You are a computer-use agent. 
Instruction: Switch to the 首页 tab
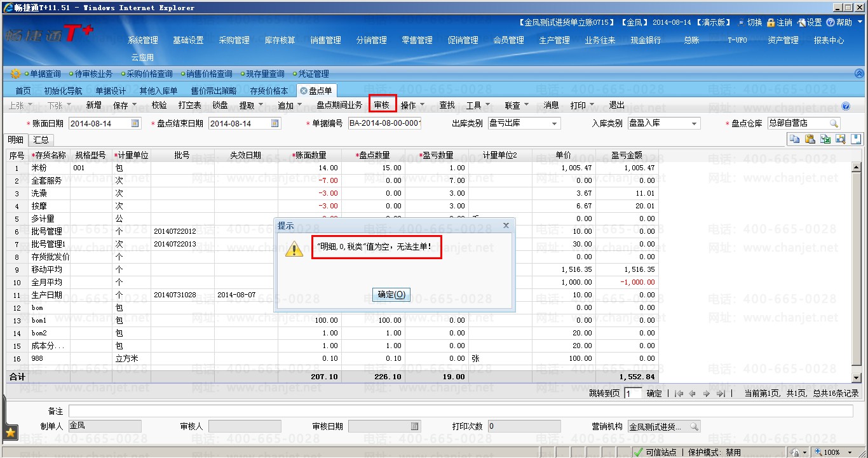tap(24, 91)
